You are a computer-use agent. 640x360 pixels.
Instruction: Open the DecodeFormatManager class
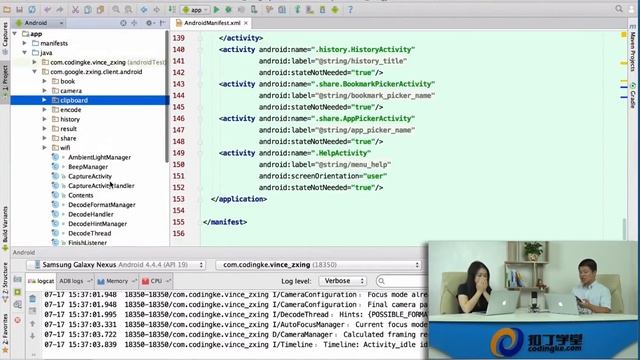[x=102, y=205]
